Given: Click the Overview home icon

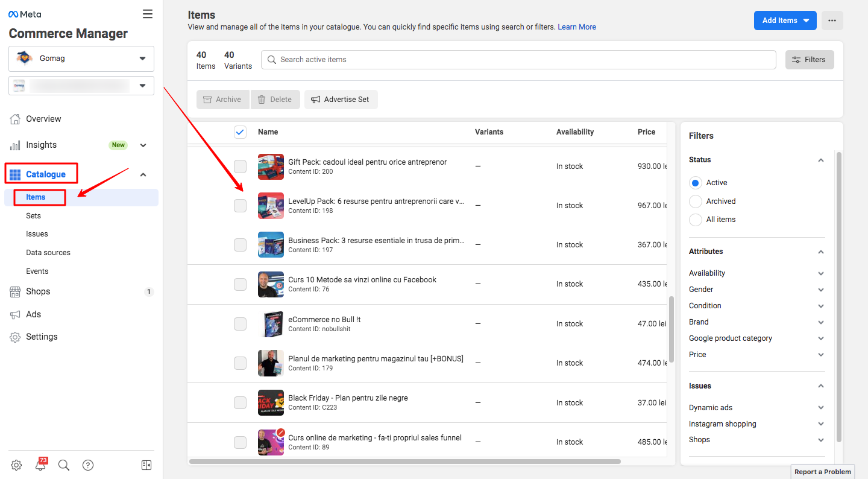Looking at the screenshot, I should pyautogui.click(x=16, y=119).
